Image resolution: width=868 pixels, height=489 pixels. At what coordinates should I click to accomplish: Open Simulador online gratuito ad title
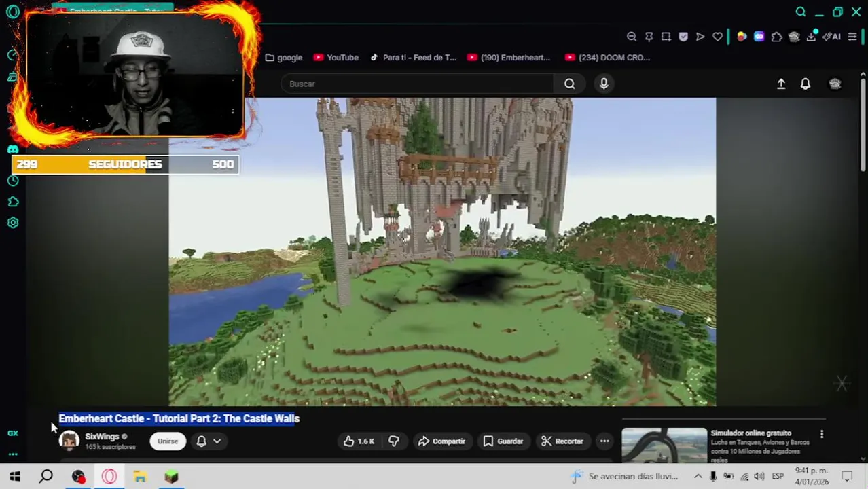[x=751, y=433]
